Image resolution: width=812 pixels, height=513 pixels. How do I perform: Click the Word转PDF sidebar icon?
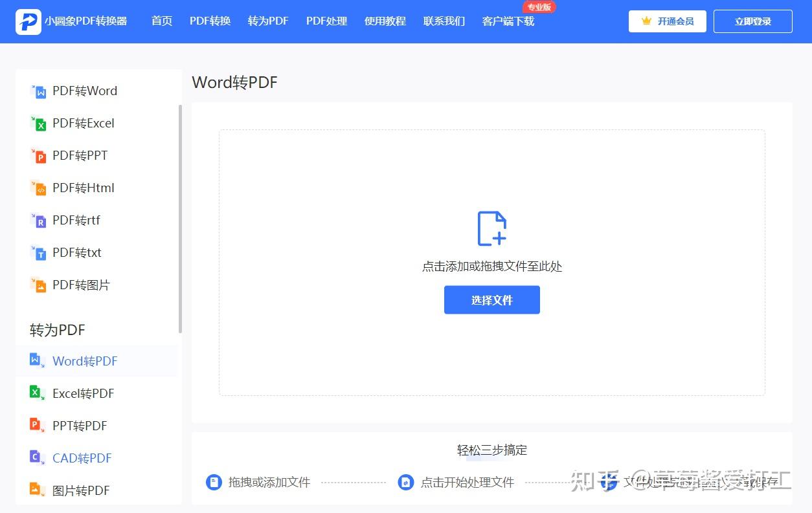pos(38,361)
